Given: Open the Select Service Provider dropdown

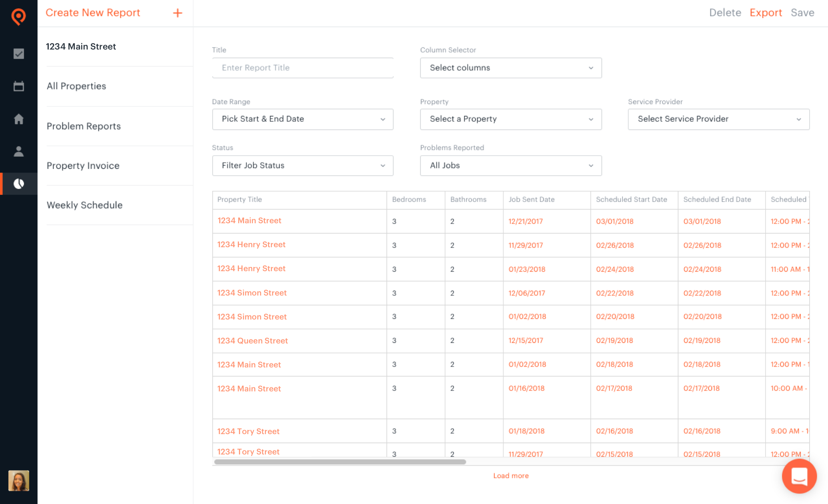Looking at the screenshot, I should (718, 118).
